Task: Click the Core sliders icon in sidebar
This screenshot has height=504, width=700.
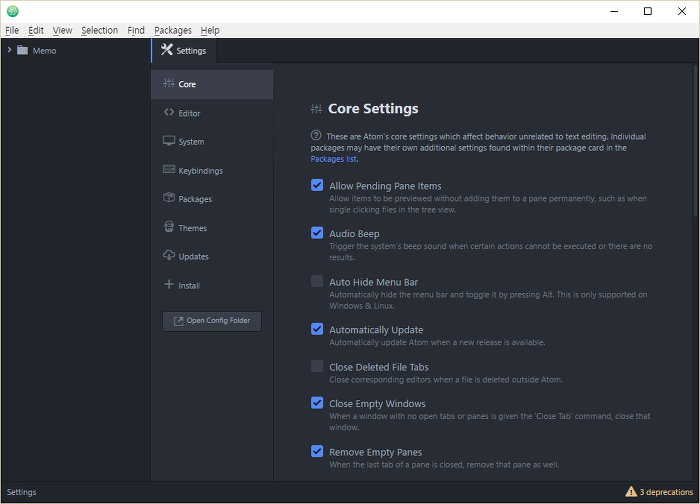Action: pos(169,83)
